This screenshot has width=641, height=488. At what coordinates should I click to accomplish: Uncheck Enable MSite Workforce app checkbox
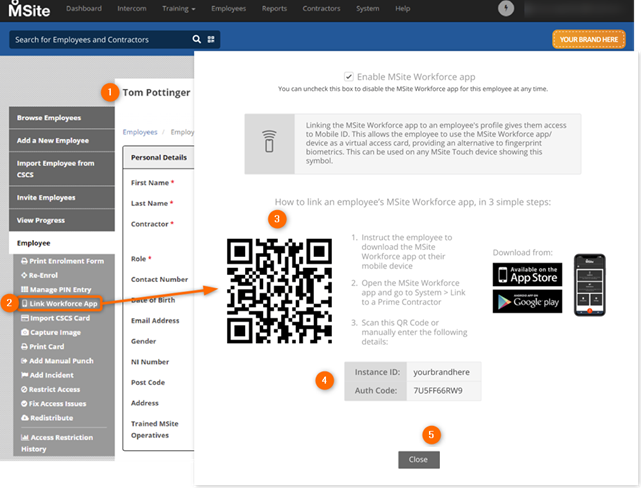[x=348, y=76]
